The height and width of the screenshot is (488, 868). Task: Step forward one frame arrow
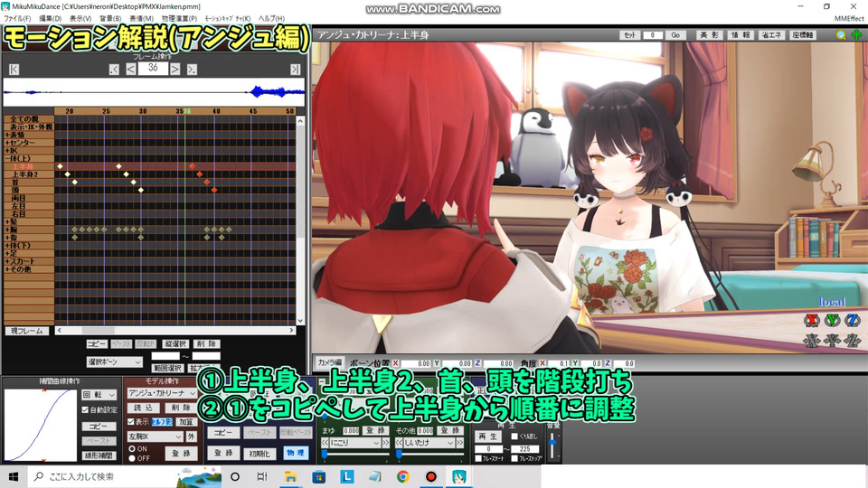pos(175,70)
